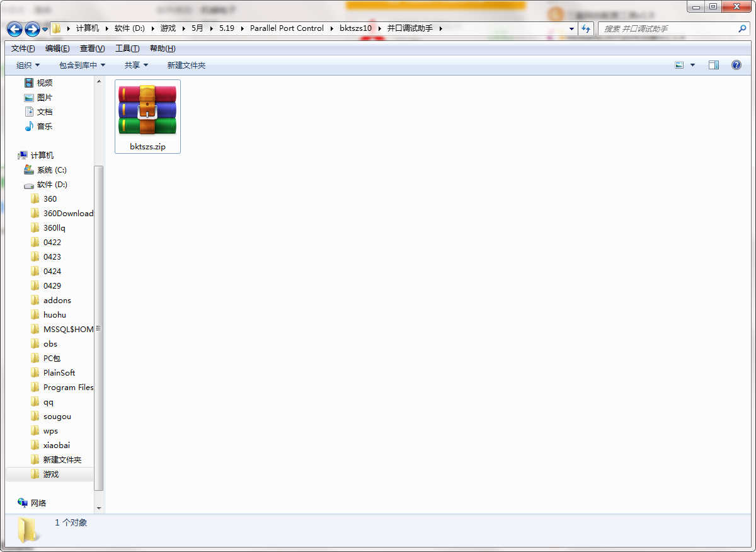Click the refresh button by the address bar
756x552 pixels.
click(x=586, y=28)
